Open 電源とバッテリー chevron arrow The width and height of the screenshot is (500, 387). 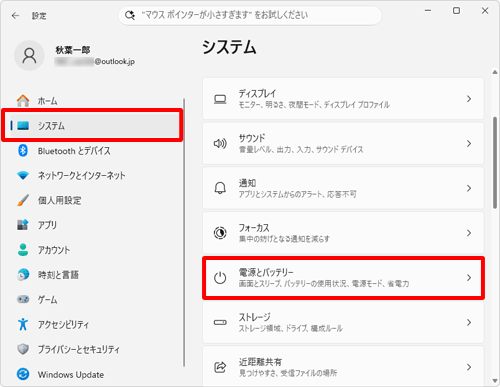tap(469, 278)
